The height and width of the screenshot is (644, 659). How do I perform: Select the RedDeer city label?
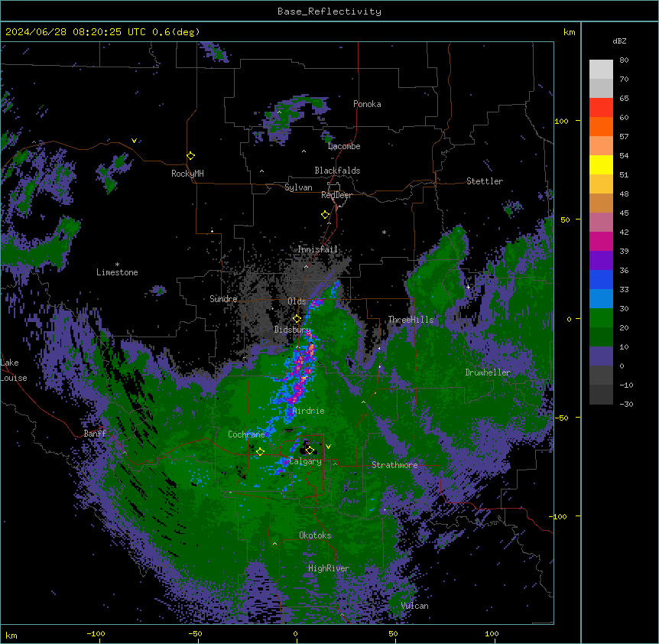(x=336, y=195)
